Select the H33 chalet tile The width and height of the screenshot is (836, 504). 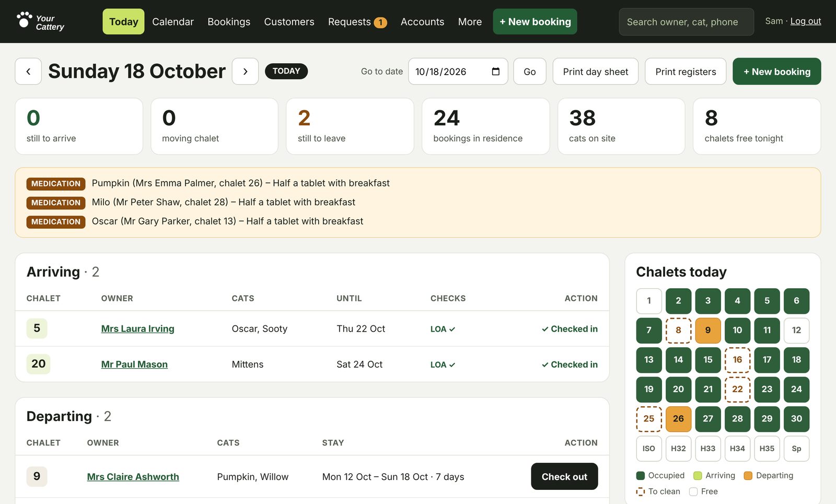[x=708, y=449]
